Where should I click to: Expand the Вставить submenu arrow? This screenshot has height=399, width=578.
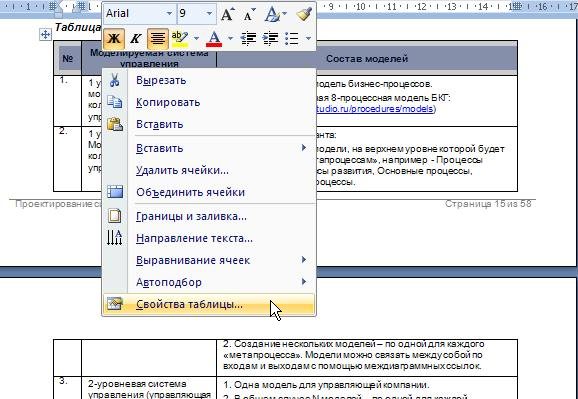click(304, 148)
